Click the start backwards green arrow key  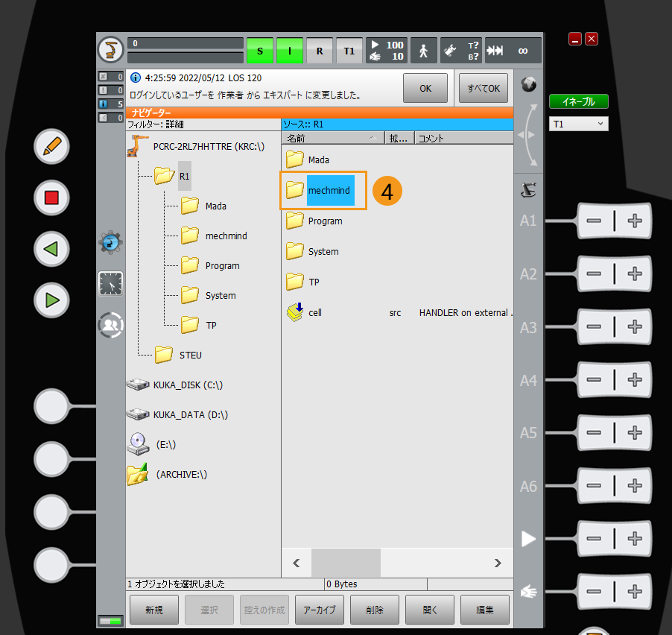tap(51, 249)
